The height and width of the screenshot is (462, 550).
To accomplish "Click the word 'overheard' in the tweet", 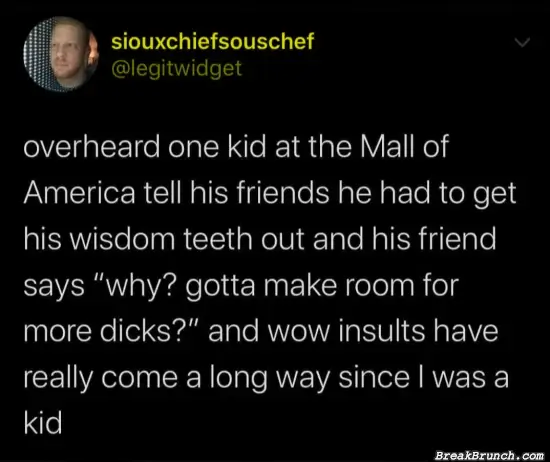I will pos(92,146).
